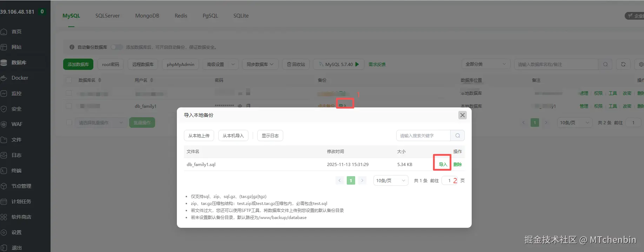644x252 pixels.
Task: Open the 全部分类 category dropdown
Action: click(486, 64)
